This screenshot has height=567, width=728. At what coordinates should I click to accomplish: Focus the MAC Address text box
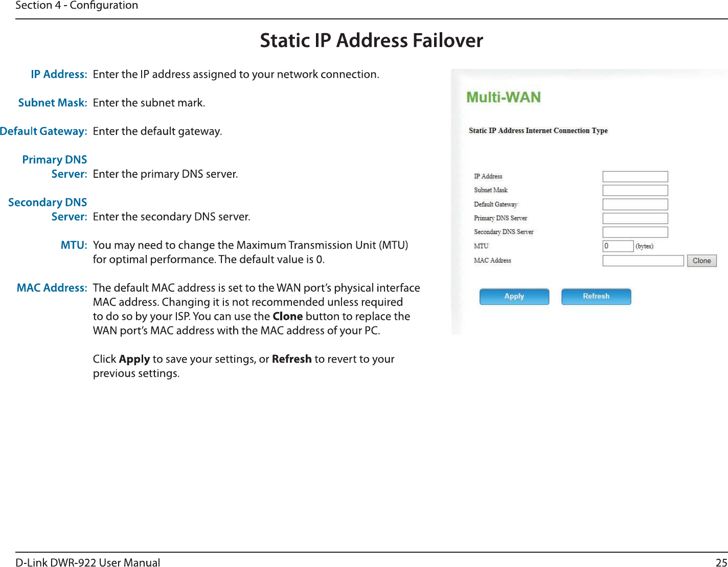[643, 261]
